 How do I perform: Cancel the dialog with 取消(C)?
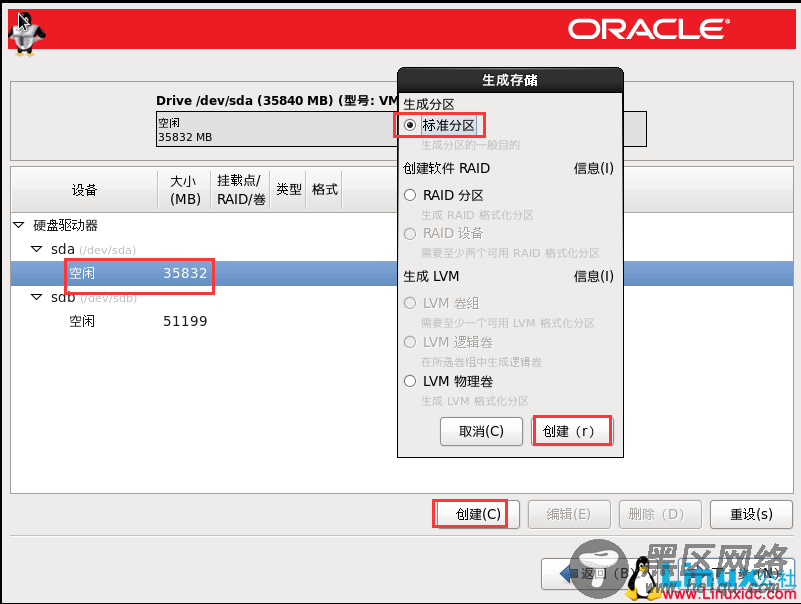(x=481, y=431)
